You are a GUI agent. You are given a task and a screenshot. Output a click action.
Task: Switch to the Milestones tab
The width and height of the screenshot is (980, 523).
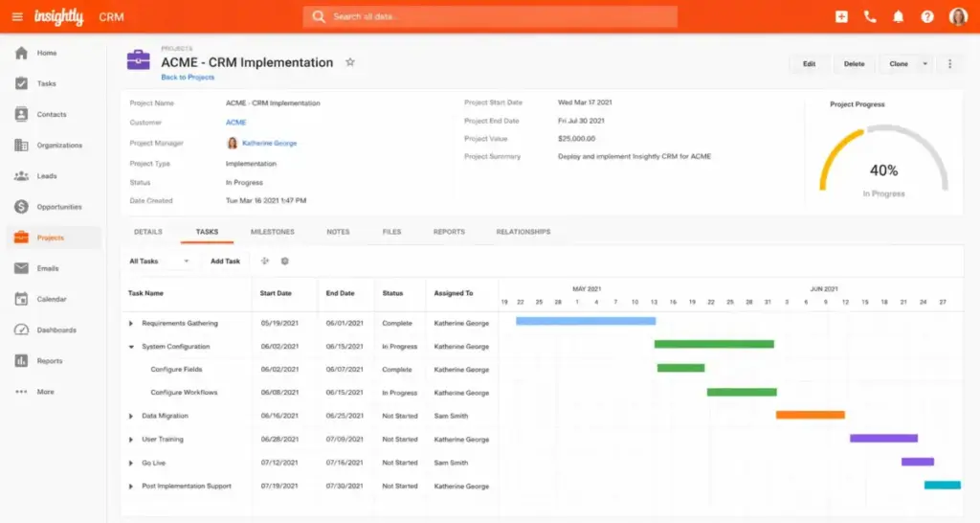273,232
